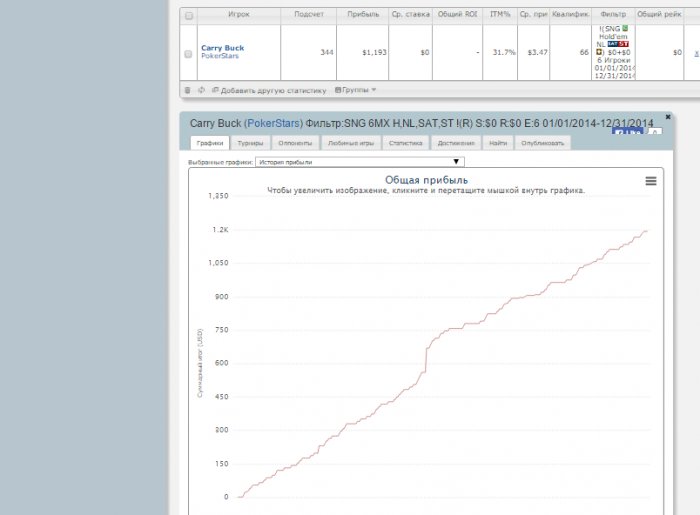Screen dimensions: 700x515
Task: Sort by the Прибыль column header
Action: [362, 16]
